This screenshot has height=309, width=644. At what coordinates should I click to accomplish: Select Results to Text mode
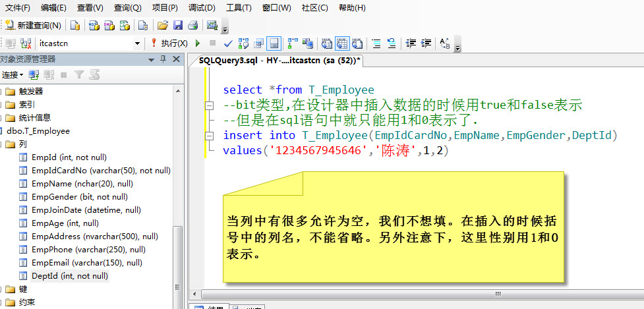point(327,43)
